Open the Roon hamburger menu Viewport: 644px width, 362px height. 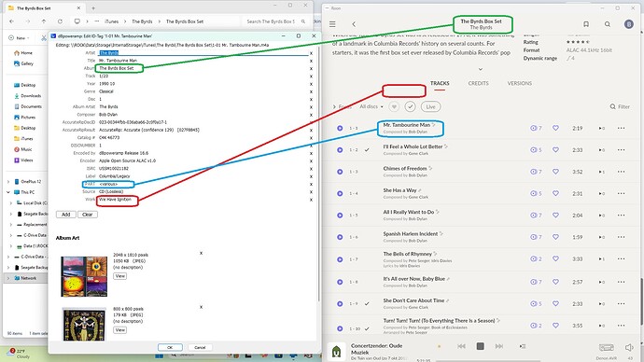tap(332, 24)
